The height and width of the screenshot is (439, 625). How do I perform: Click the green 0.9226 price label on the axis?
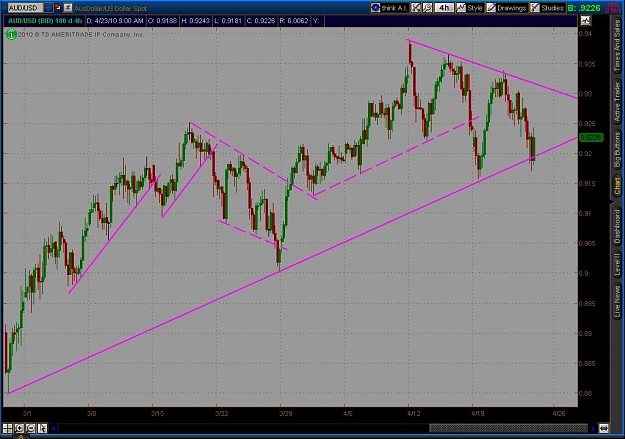coord(591,138)
